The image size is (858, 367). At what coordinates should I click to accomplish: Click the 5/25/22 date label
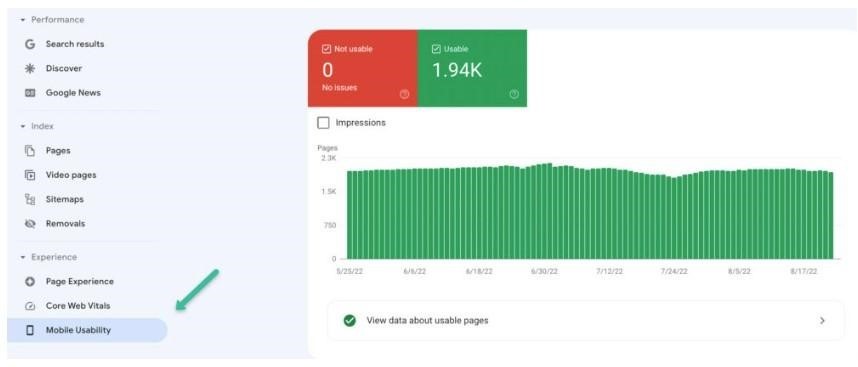[x=349, y=272]
